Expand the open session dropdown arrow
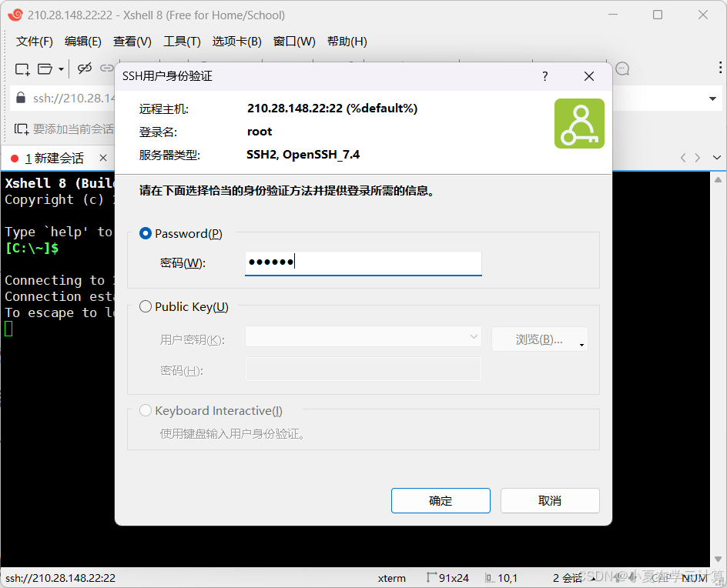The width and height of the screenshot is (727, 588). click(61, 69)
